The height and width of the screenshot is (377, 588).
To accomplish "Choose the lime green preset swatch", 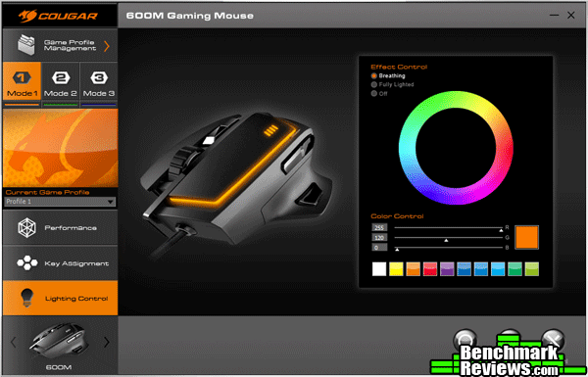I will pyautogui.click(x=532, y=269).
